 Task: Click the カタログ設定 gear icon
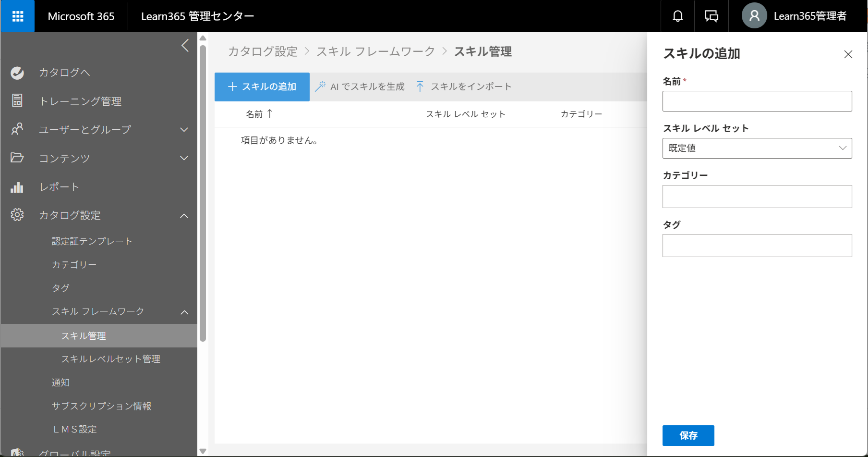(x=17, y=215)
